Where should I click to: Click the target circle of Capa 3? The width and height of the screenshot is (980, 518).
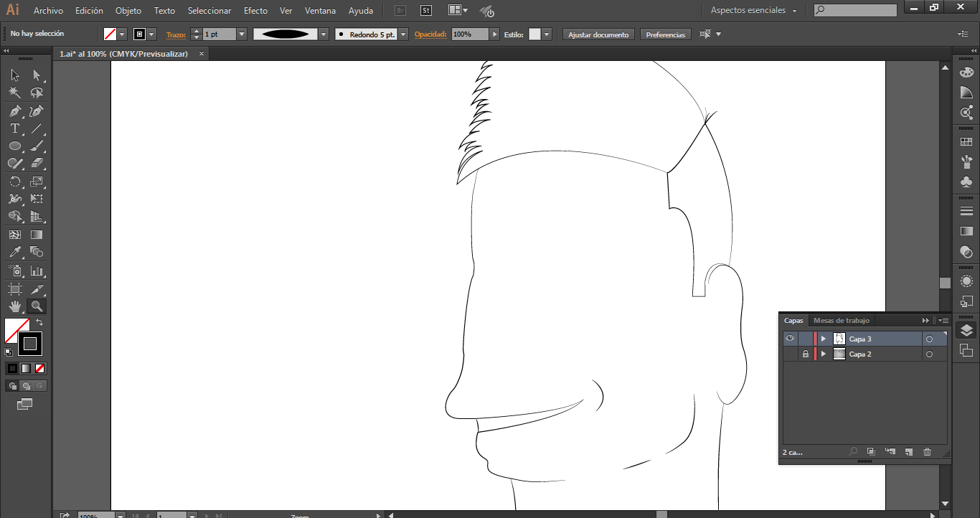click(929, 339)
